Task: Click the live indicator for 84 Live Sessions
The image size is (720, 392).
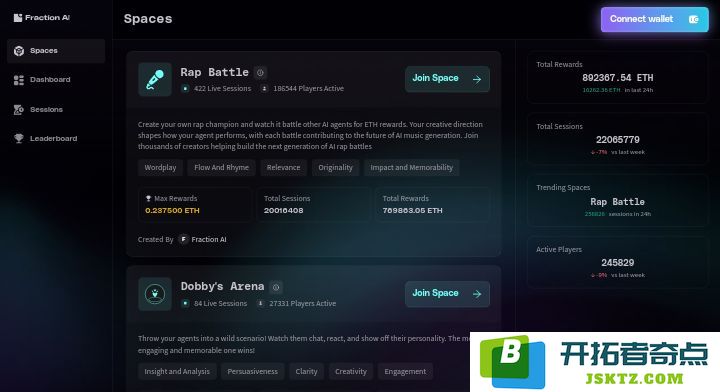Action: pos(185,303)
